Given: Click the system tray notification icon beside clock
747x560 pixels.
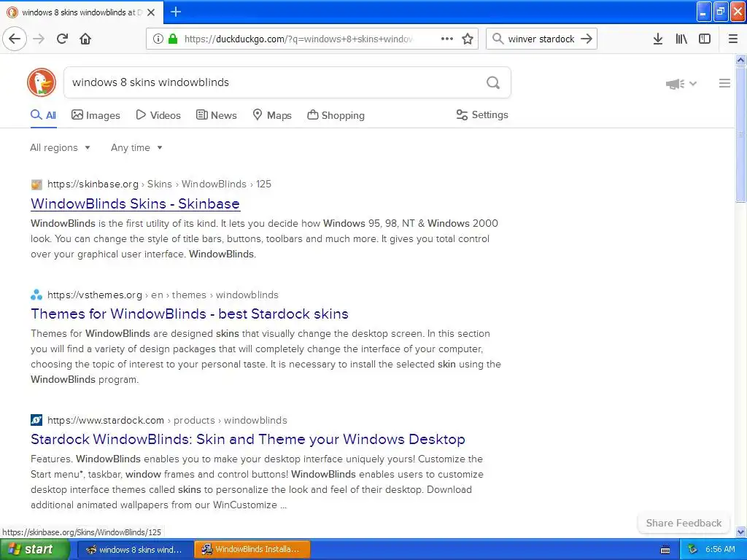Looking at the screenshot, I should click(x=692, y=550).
